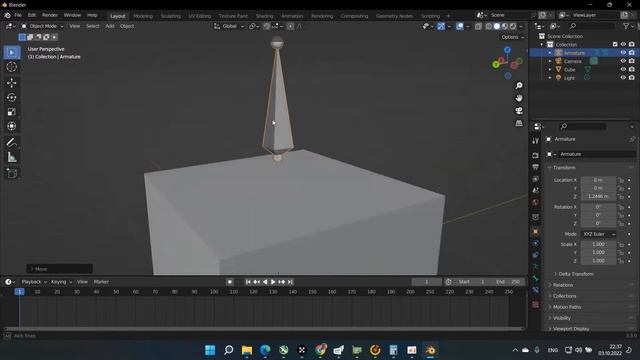Open the Select menu in viewport header
Viewport: 640px width, 360px height.
[x=93, y=26]
